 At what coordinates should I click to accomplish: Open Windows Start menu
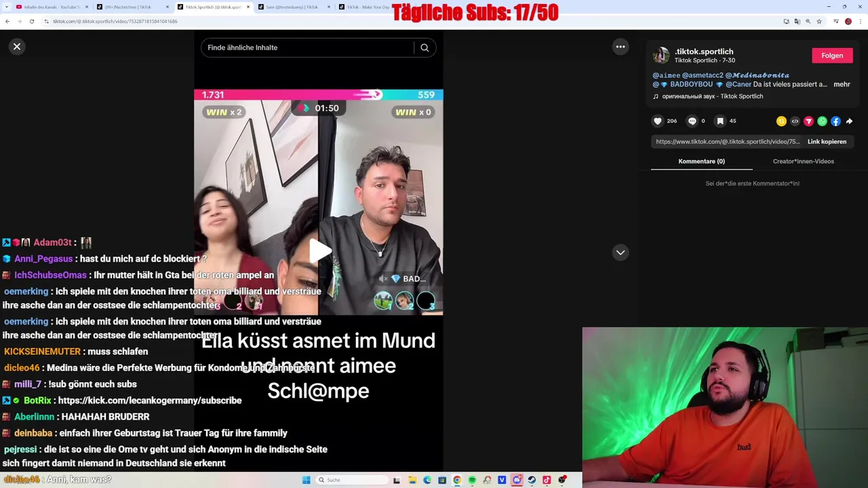307,480
